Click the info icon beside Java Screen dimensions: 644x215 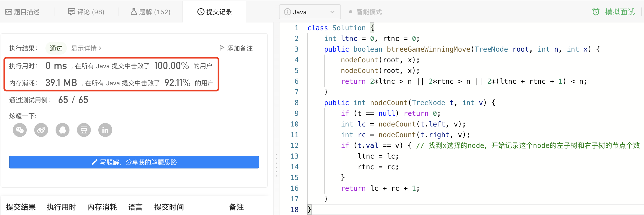(x=287, y=12)
